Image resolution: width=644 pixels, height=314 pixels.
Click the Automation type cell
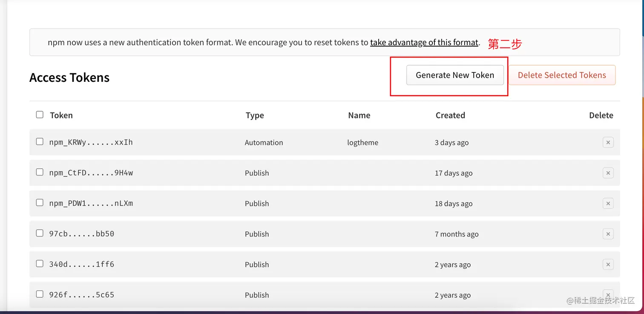pos(264,142)
